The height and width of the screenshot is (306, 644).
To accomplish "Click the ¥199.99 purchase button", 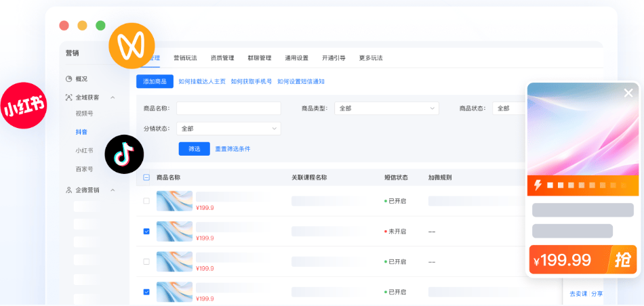I will [583, 260].
